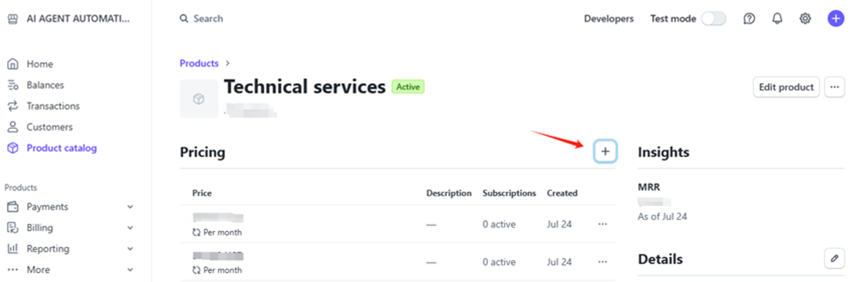
Task: Open product more options ellipsis button
Action: (x=834, y=87)
